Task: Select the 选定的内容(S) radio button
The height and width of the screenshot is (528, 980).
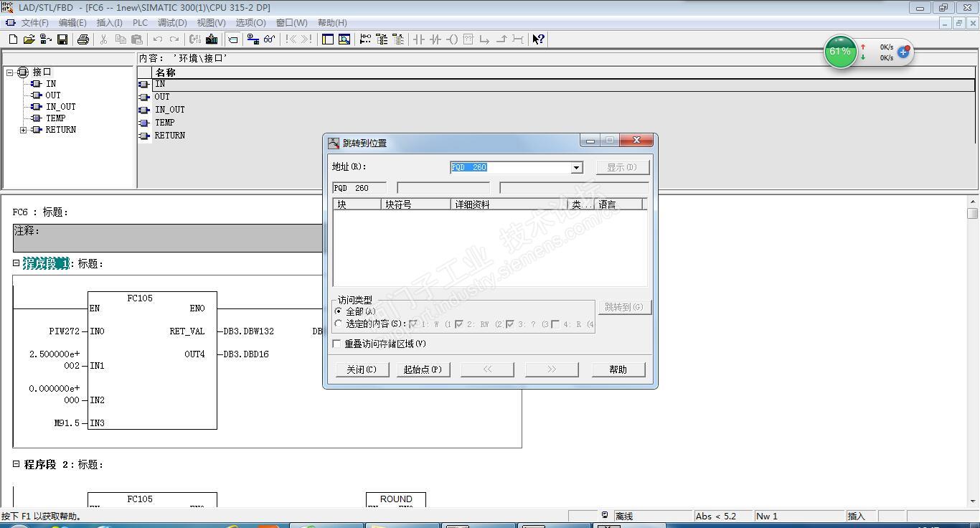Action: point(339,324)
